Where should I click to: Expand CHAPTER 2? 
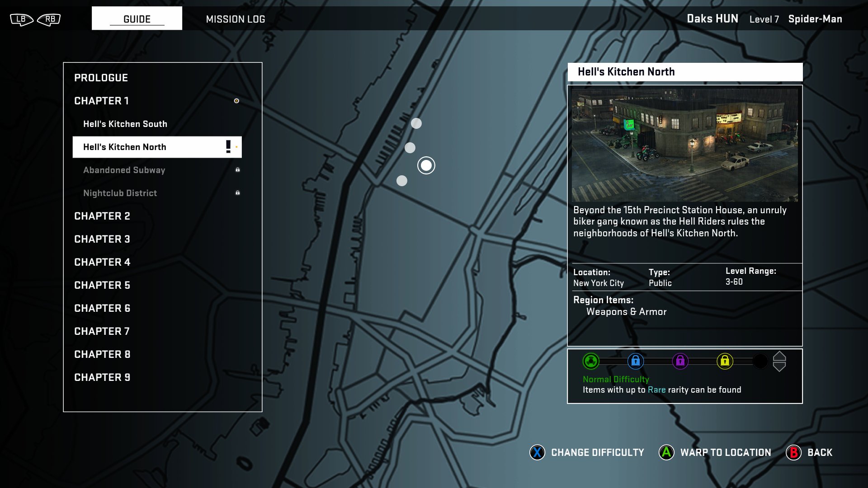pyautogui.click(x=102, y=216)
